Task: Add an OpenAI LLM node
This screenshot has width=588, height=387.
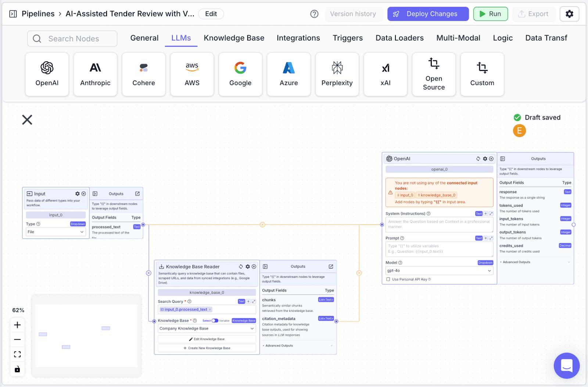Action: (47, 74)
